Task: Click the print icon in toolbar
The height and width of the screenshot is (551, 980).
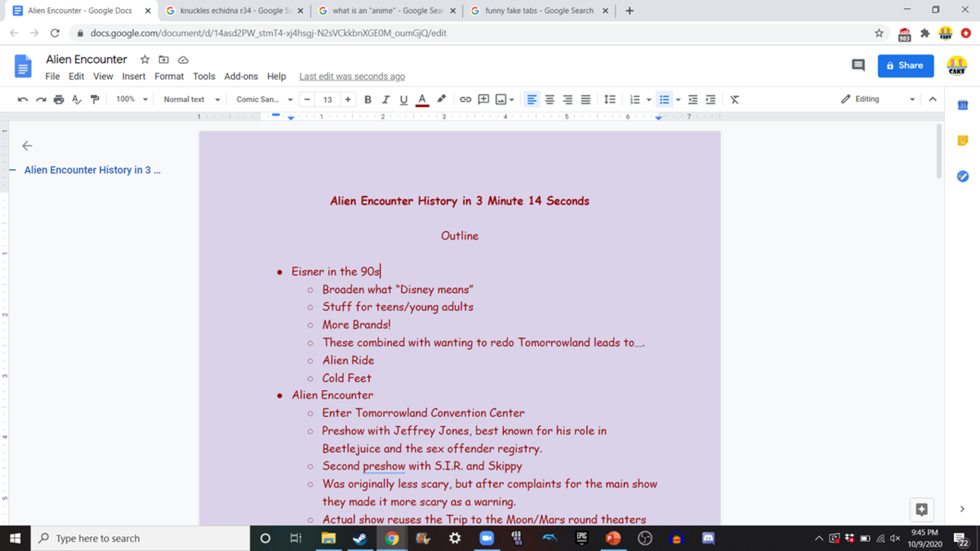Action: tap(59, 100)
